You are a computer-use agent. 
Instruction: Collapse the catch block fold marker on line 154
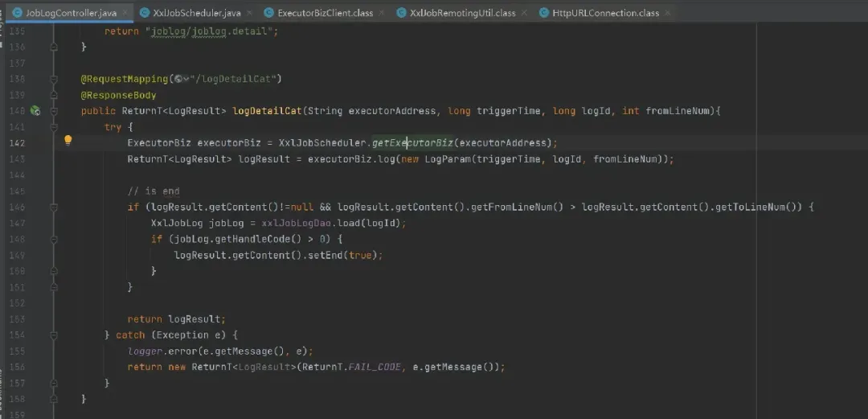click(x=54, y=335)
